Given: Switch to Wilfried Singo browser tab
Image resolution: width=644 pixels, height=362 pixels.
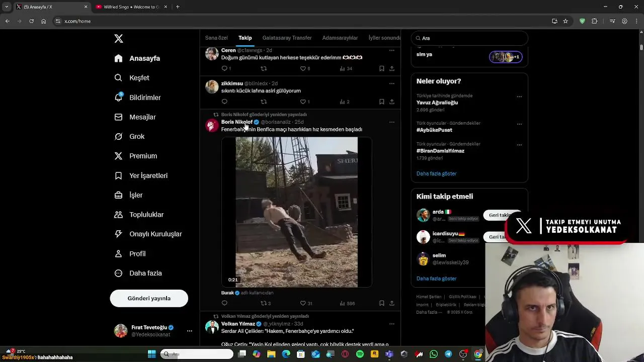Looking at the screenshot, I should coord(131,7).
